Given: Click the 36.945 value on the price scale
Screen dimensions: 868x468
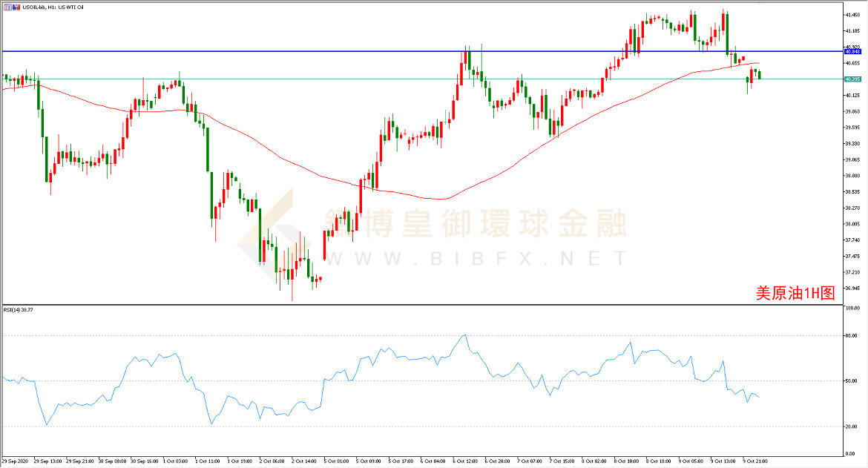Looking at the screenshot, I should 852,288.
